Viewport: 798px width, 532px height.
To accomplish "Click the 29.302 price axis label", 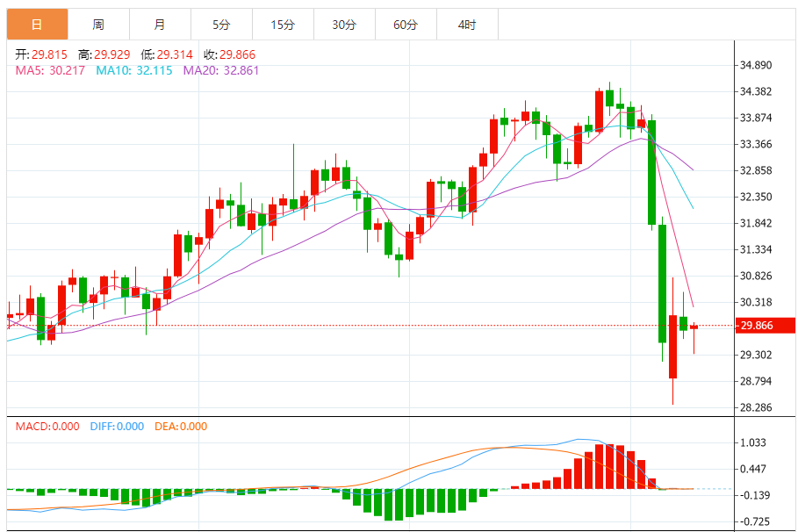I will pyautogui.click(x=756, y=355).
